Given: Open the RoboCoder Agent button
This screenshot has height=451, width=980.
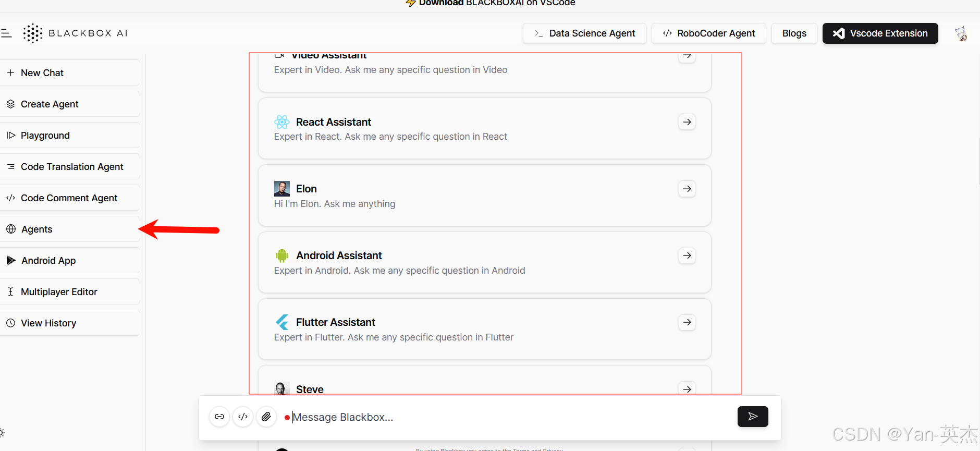Looking at the screenshot, I should tap(708, 33).
